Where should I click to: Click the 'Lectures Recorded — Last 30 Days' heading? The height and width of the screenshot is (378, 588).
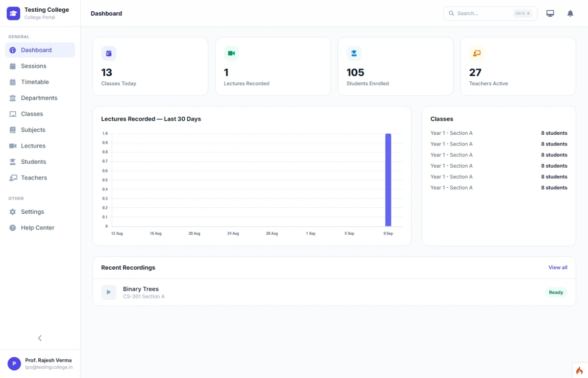click(x=151, y=119)
